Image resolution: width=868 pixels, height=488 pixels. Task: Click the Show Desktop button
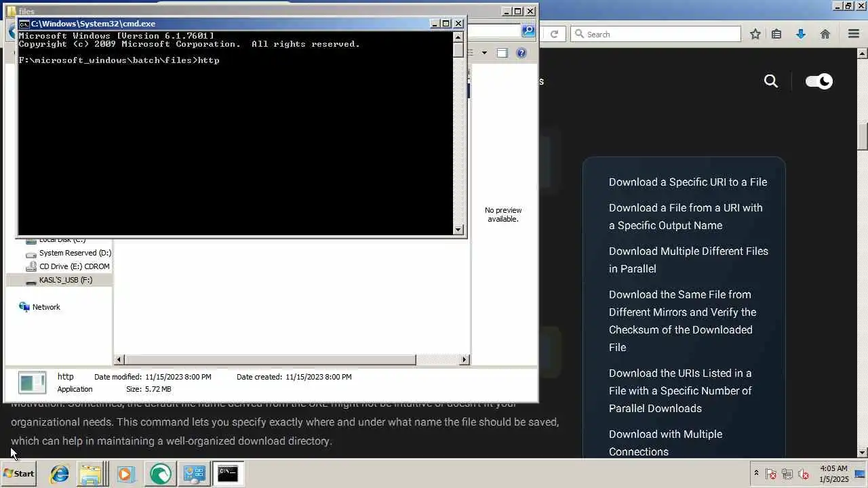pos(860,474)
